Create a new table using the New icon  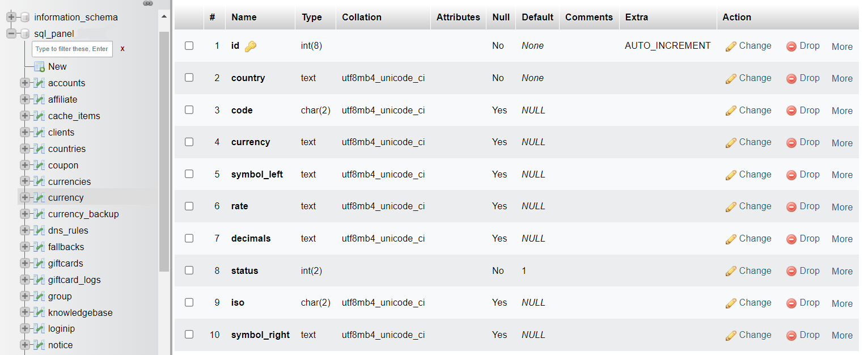[x=39, y=66]
